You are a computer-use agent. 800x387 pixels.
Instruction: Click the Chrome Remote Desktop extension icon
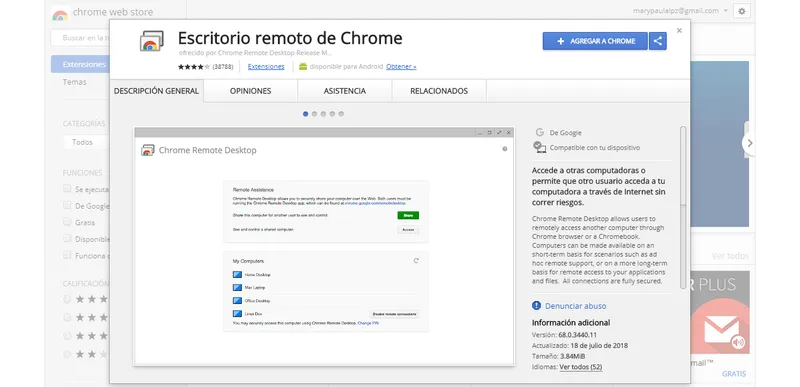pyautogui.click(x=152, y=41)
